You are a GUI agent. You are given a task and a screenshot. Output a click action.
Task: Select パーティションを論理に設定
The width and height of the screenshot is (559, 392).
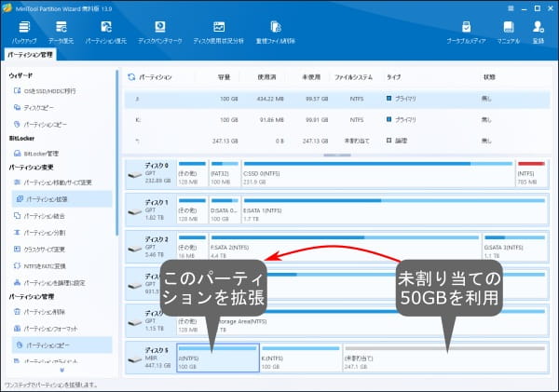point(49,283)
